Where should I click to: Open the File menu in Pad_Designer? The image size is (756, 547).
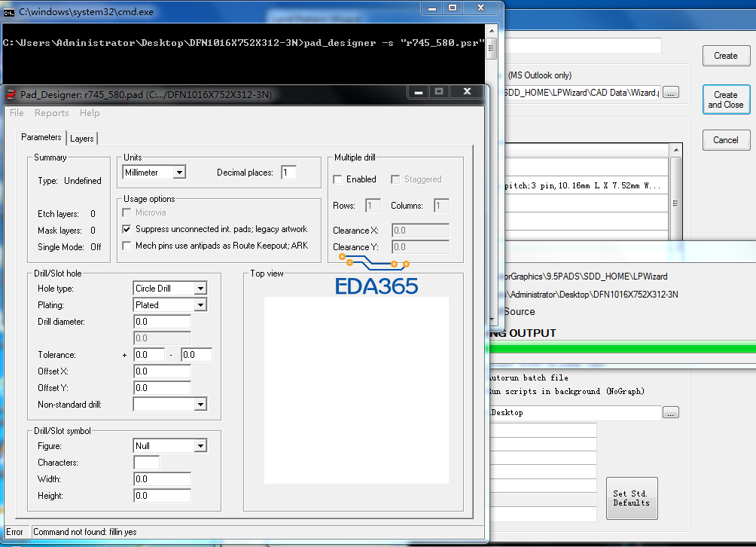tap(17, 113)
